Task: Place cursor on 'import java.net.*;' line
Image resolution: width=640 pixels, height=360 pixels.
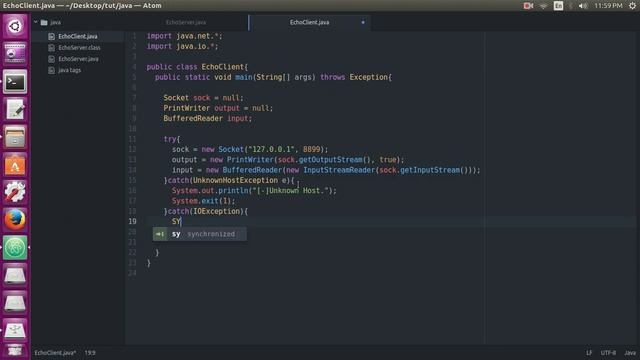Action: (x=184, y=36)
